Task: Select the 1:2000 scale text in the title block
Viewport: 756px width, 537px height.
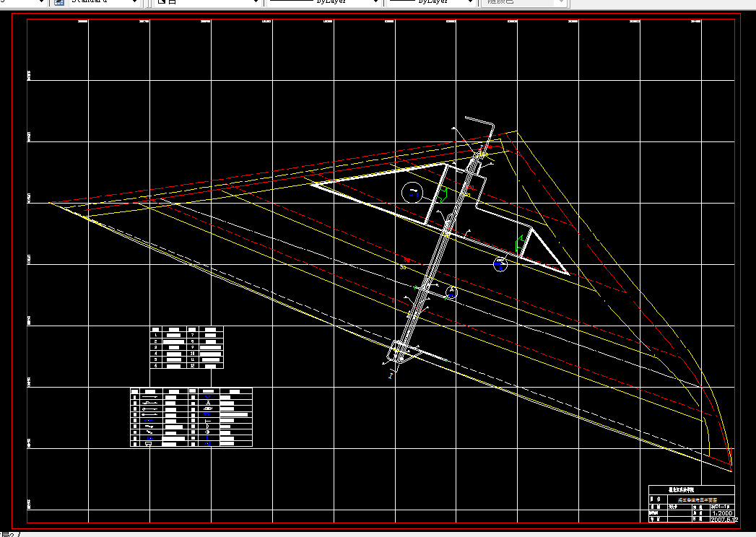Action: pyautogui.click(x=722, y=513)
